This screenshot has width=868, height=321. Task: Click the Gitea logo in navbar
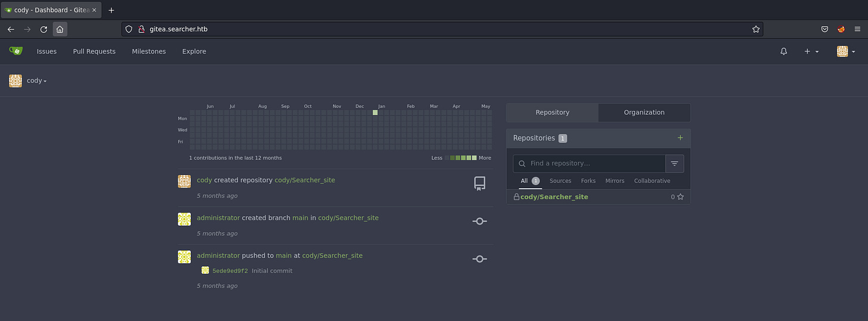[x=15, y=51]
